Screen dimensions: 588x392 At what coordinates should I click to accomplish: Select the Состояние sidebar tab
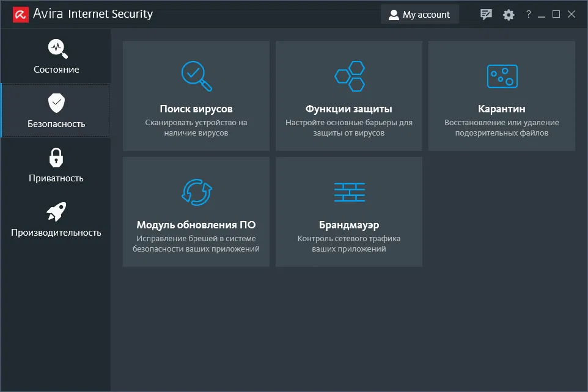(x=56, y=57)
